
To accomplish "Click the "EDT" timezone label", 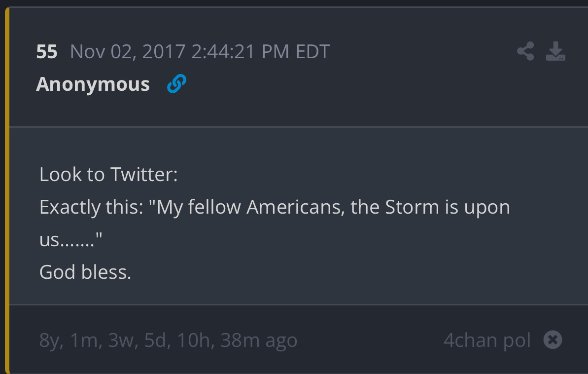I will [312, 51].
